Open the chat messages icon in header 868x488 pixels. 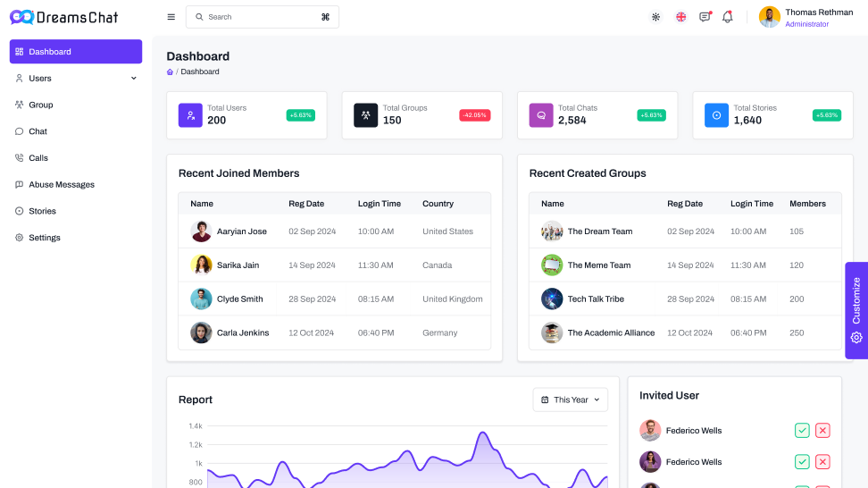[705, 17]
